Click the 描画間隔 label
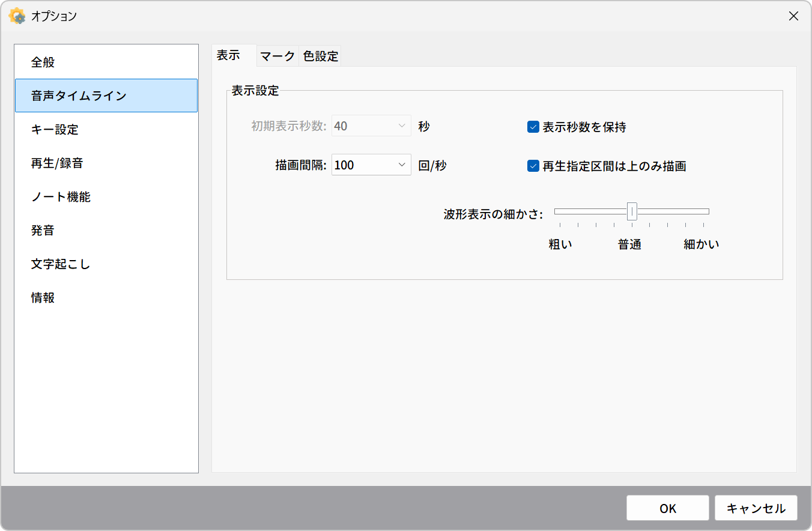The height and width of the screenshot is (531, 812). pyautogui.click(x=301, y=166)
